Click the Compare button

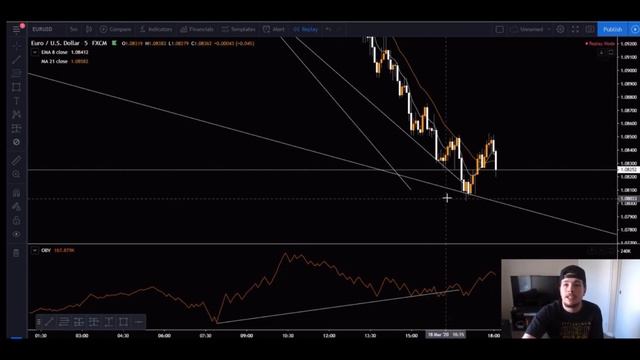pyautogui.click(x=116, y=29)
